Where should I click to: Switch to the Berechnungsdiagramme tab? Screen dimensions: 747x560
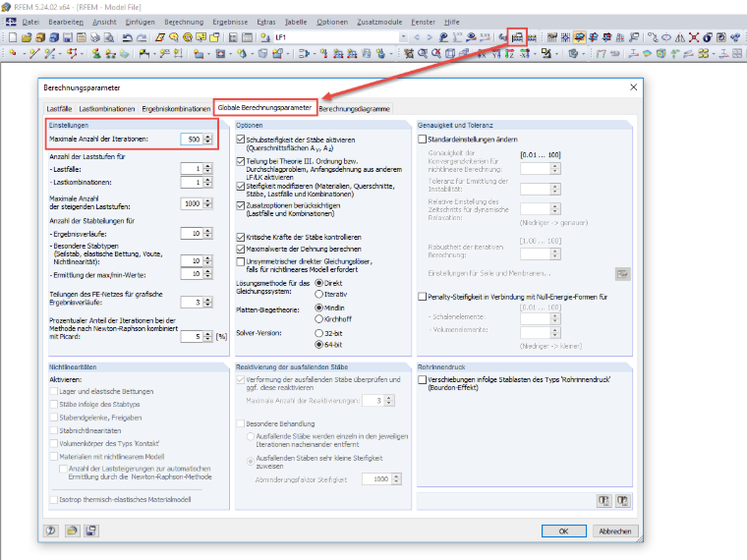355,109
